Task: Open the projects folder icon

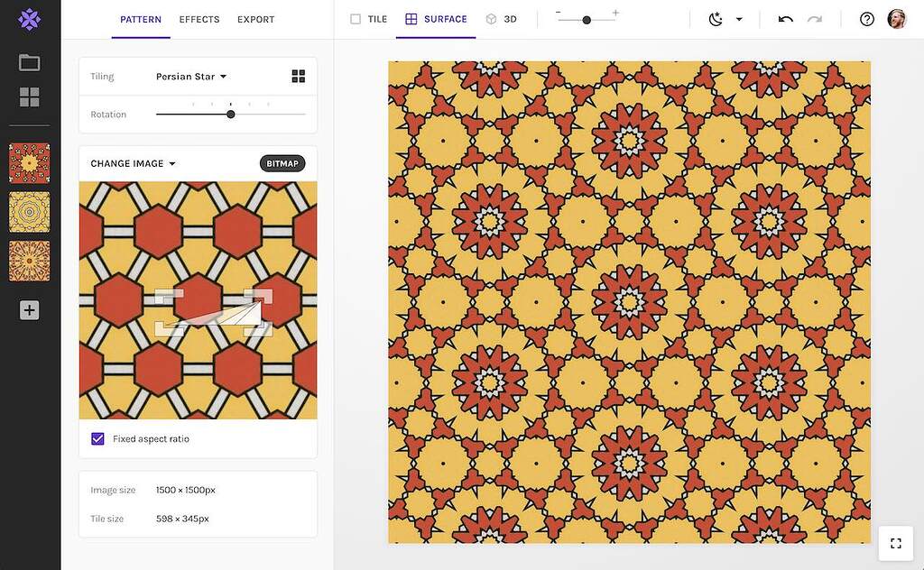Action: [x=30, y=63]
